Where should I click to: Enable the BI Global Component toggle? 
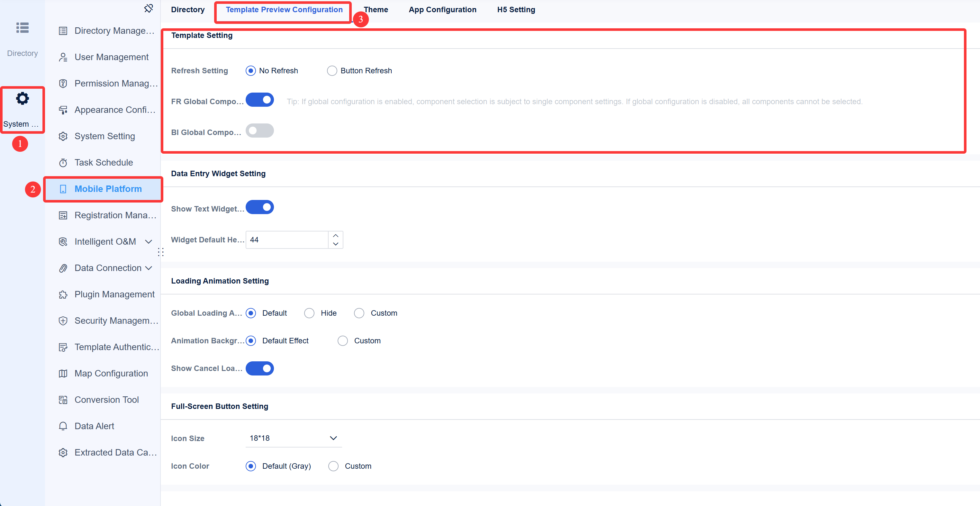[x=260, y=131]
